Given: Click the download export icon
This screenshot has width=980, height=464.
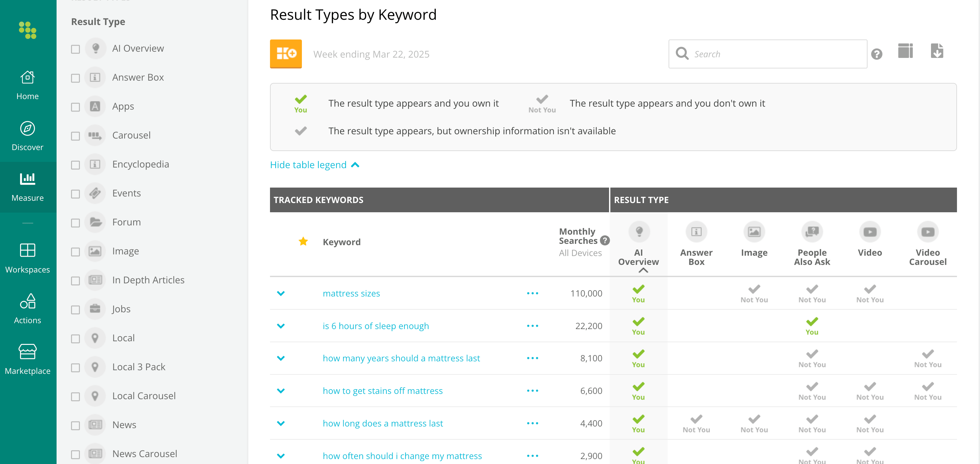Looking at the screenshot, I should pos(937,51).
